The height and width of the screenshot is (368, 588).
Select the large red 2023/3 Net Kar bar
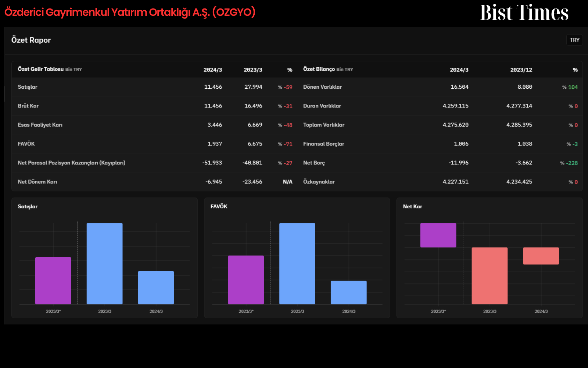point(490,276)
